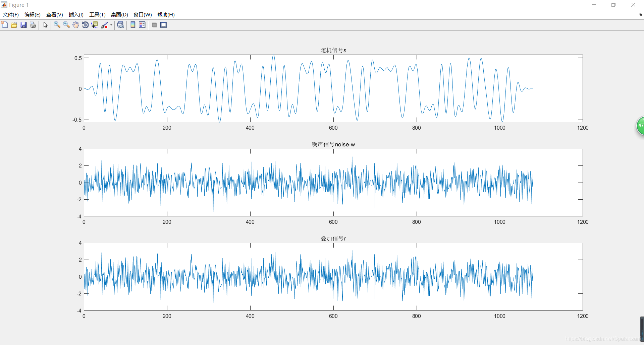Screen dimensions: 644x345
Task: Click the title 噪声信号noise-w
Action: [333, 144]
